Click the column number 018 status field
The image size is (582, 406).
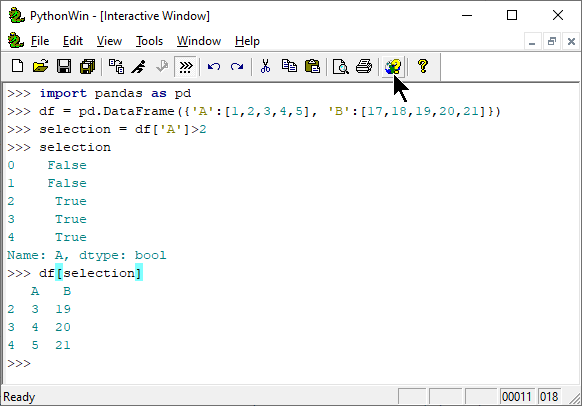(x=549, y=397)
